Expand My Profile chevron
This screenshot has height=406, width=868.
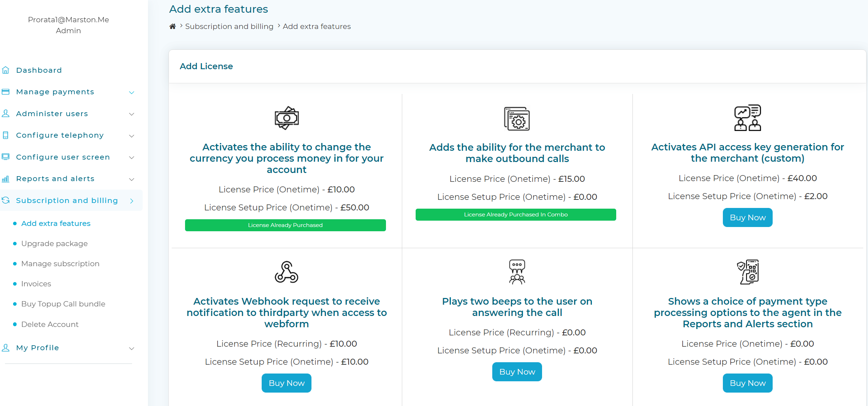tap(132, 348)
